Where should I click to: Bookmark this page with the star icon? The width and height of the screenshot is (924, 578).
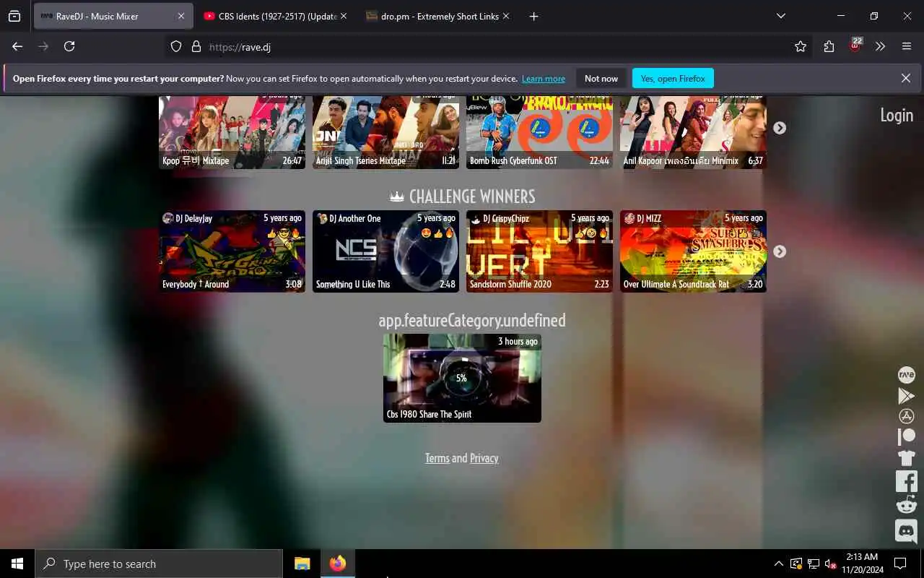[x=800, y=46]
